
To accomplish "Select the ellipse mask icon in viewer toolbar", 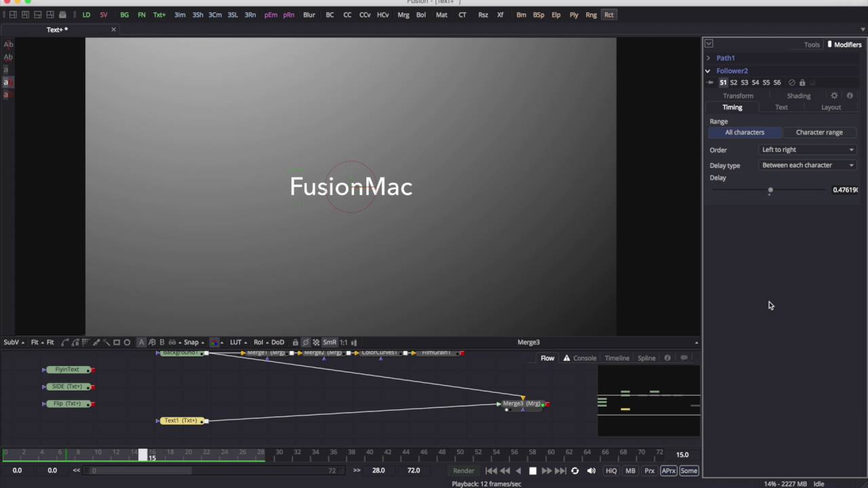I will pyautogui.click(x=127, y=342).
